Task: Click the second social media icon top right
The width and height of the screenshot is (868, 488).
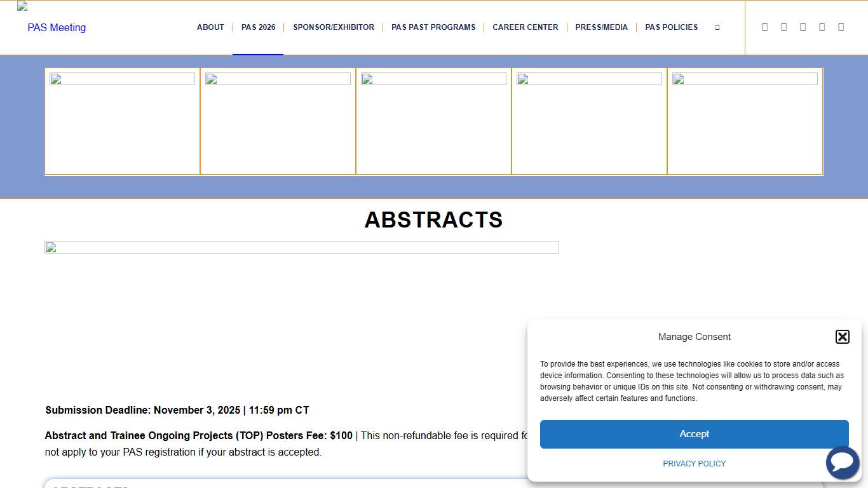Action: (x=783, y=27)
